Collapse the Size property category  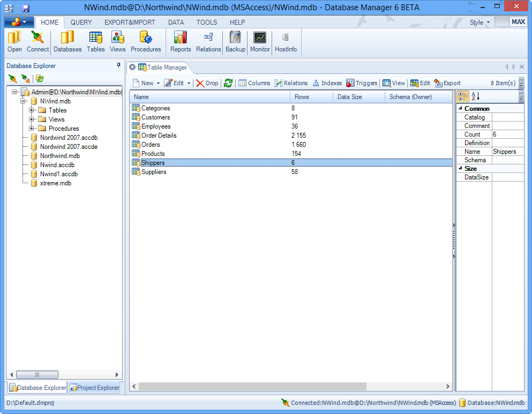click(x=460, y=168)
